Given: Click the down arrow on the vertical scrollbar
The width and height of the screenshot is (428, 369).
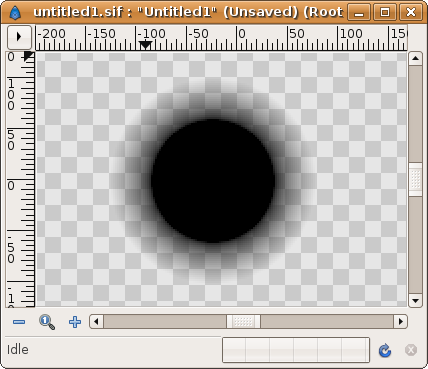Looking at the screenshot, I should coord(415,300).
